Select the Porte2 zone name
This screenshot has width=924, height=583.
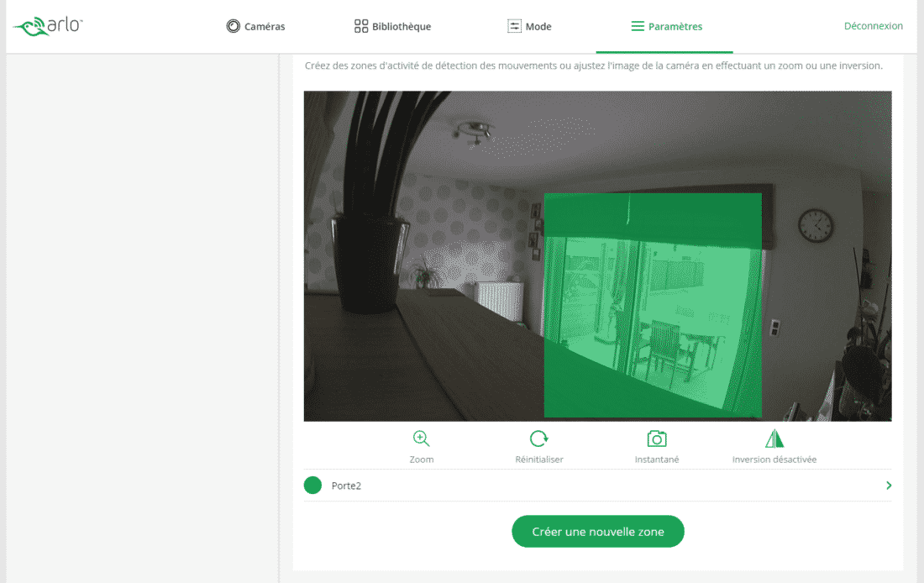[x=346, y=486]
